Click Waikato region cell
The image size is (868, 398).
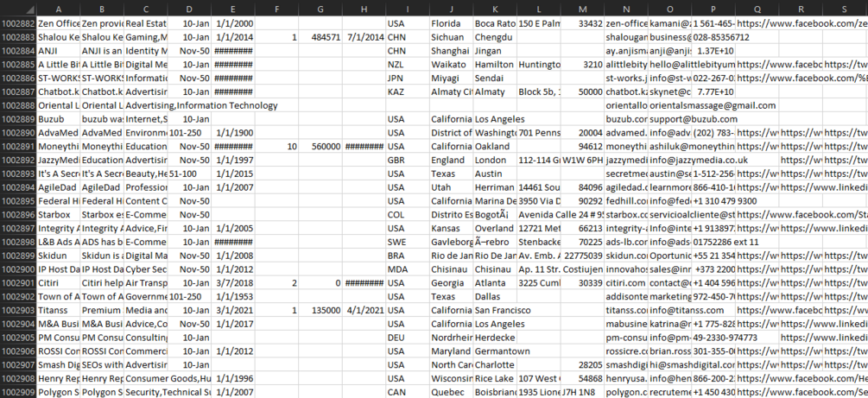click(451, 65)
